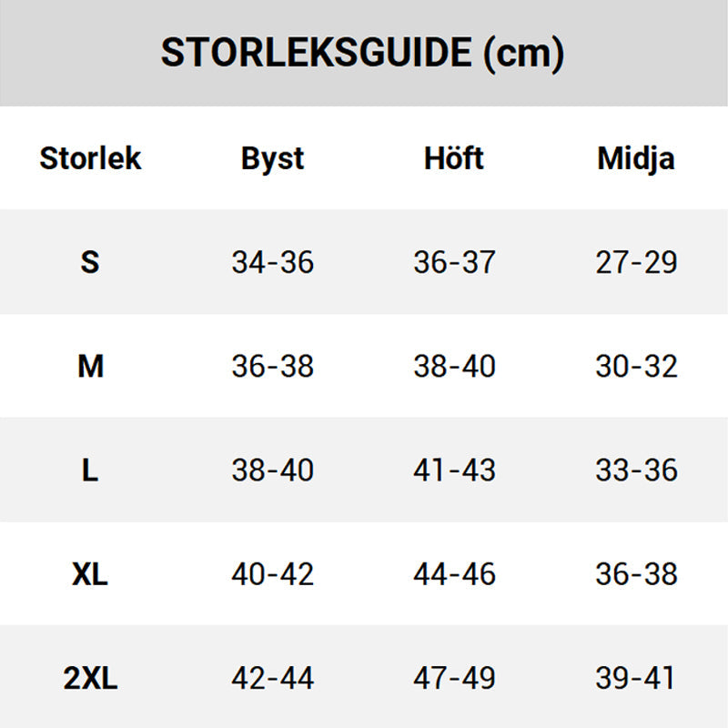This screenshot has width=728, height=728.
Task: Select the Storlek column header
Action: (x=90, y=158)
